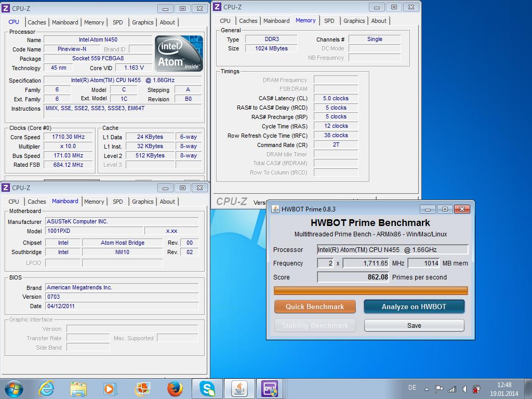Close the HWBOT Prime window
Screen dimensions: 532x399
pyautogui.click(x=462, y=209)
